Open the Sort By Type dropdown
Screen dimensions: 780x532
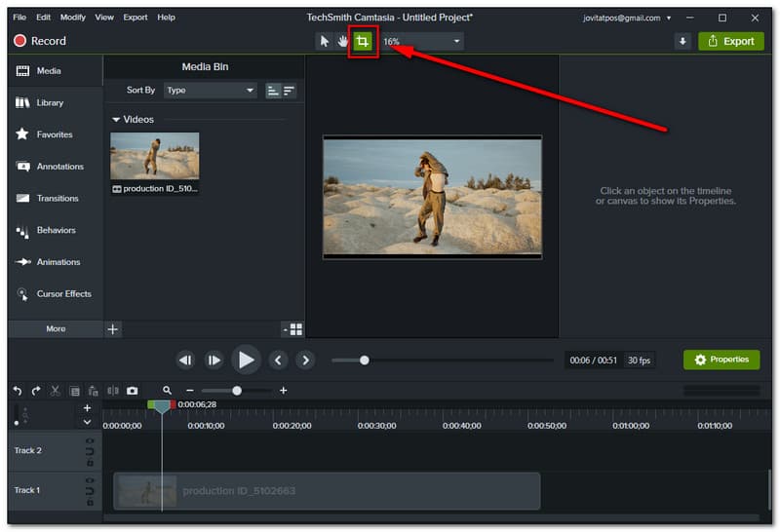coord(210,91)
